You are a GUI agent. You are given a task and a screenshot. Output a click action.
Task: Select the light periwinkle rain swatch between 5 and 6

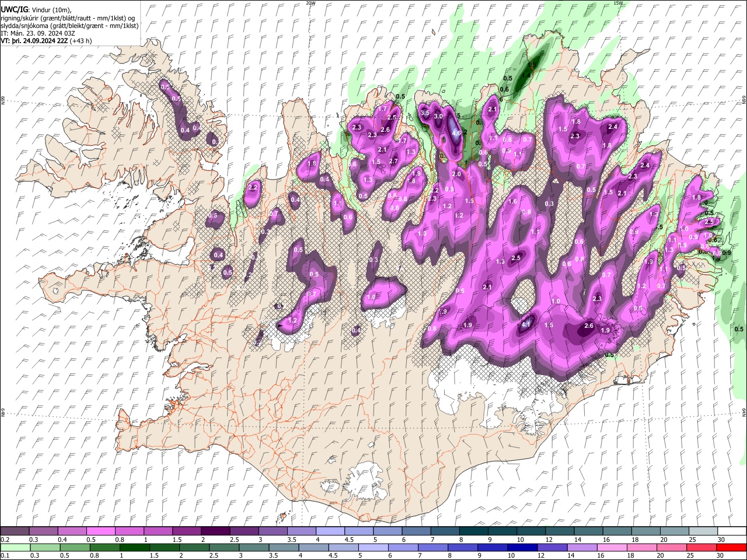tap(373, 547)
